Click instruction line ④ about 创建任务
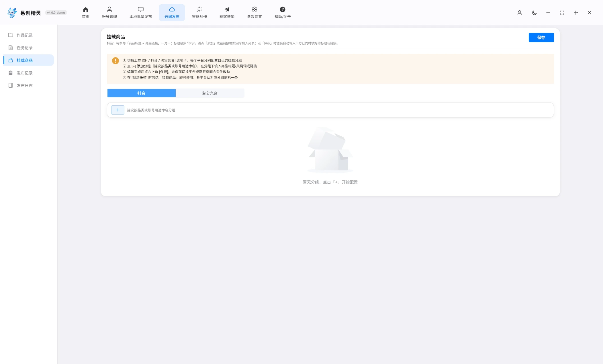603x364 pixels. 180,78
